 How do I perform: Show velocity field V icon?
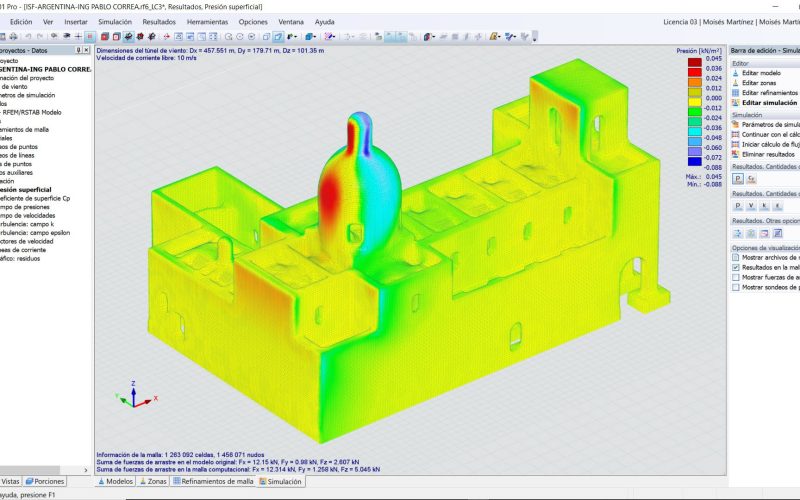[751, 206]
